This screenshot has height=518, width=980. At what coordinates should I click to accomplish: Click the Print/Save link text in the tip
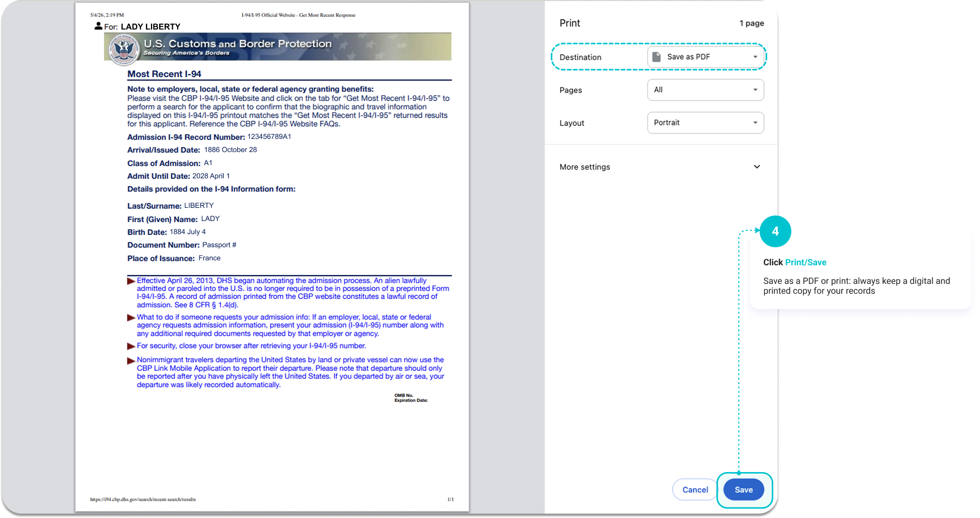click(x=806, y=263)
